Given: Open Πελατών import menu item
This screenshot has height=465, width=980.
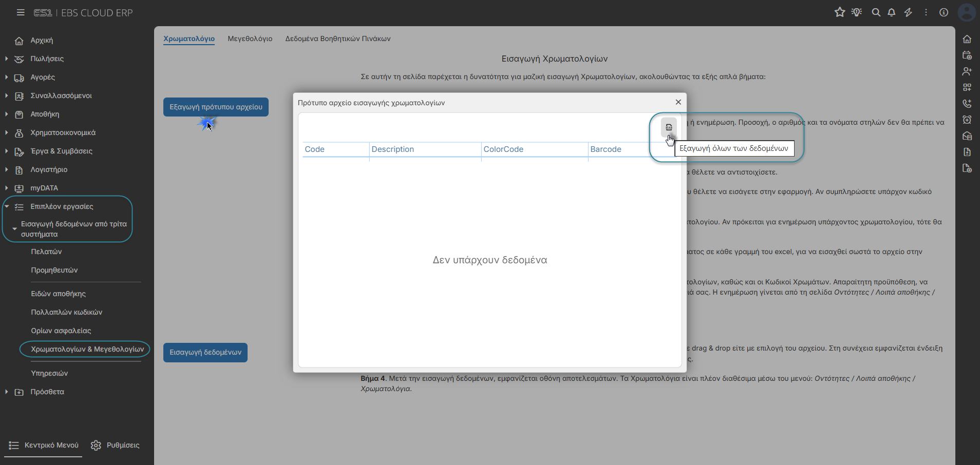Looking at the screenshot, I should tap(46, 252).
